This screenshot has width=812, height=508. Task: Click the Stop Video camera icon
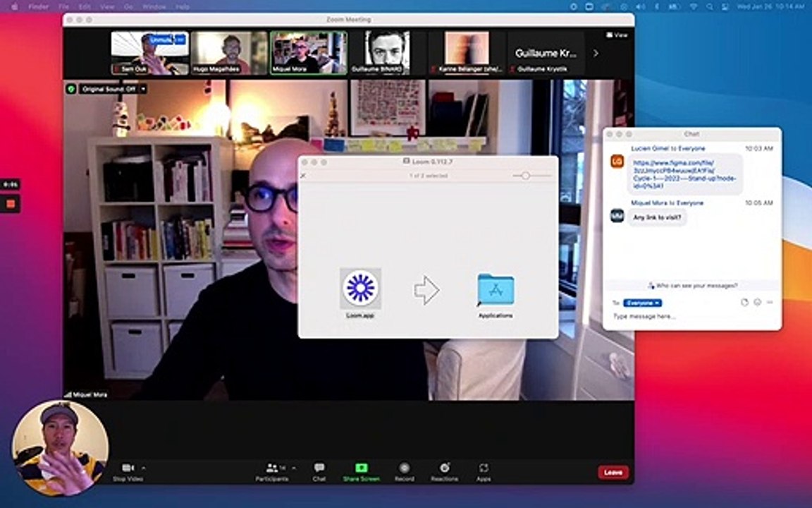[x=128, y=468]
